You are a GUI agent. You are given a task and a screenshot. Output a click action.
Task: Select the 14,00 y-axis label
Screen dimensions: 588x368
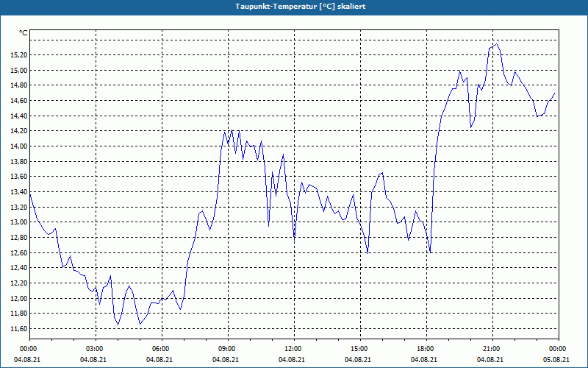pos(20,146)
